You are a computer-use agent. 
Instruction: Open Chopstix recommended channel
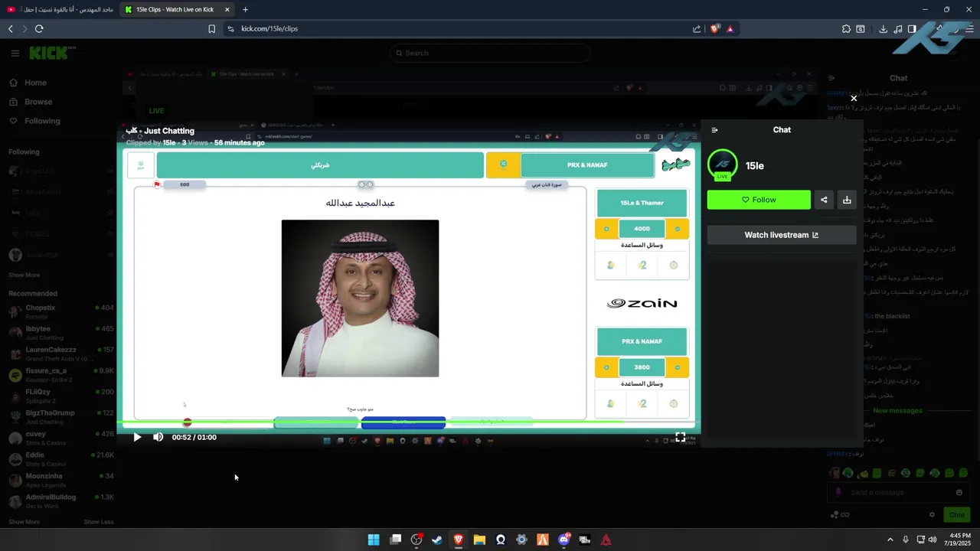61,311
